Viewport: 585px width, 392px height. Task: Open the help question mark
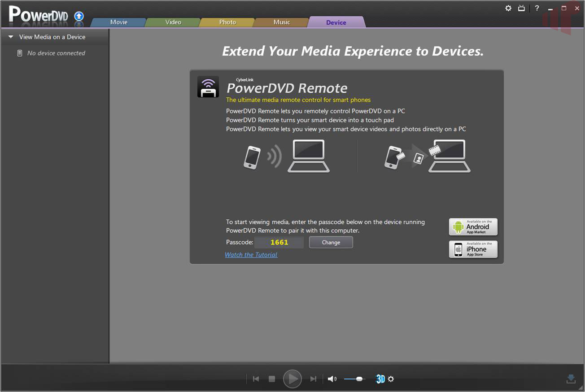(537, 8)
